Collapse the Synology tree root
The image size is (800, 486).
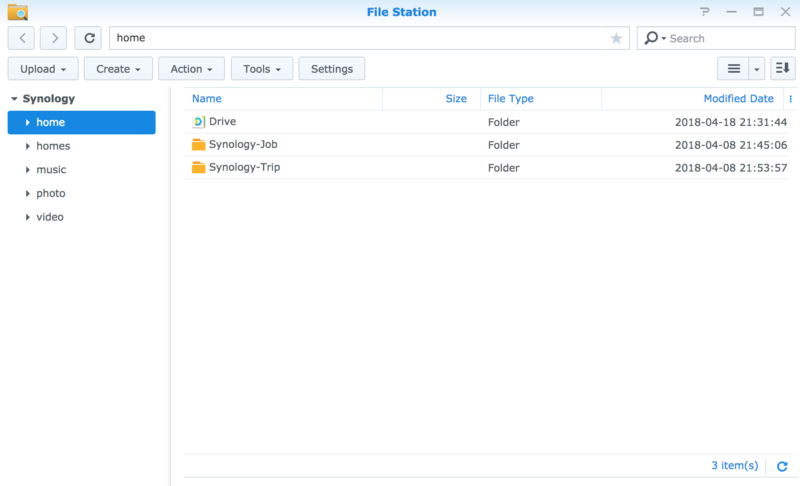tap(14, 98)
